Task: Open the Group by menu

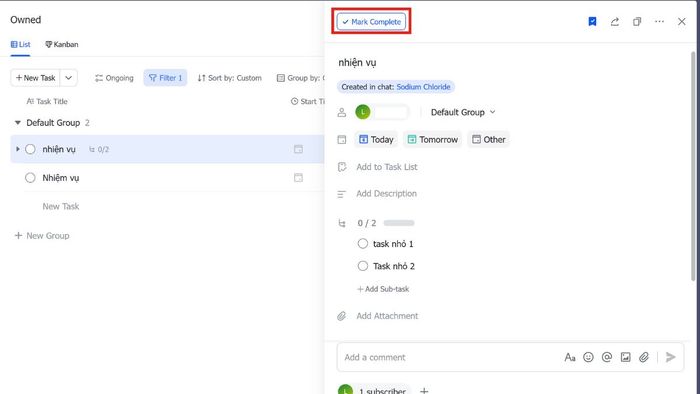Action: pos(300,78)
